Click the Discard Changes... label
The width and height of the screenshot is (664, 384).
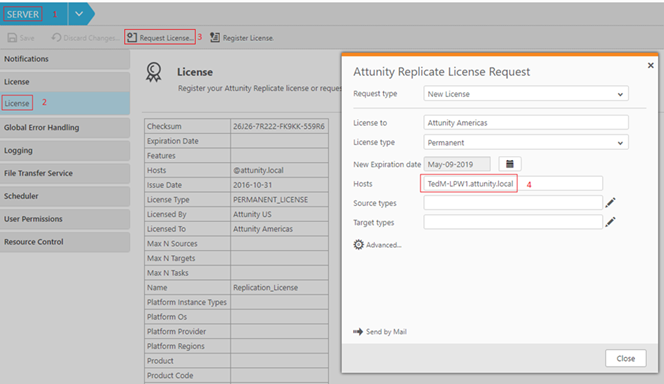91,38
